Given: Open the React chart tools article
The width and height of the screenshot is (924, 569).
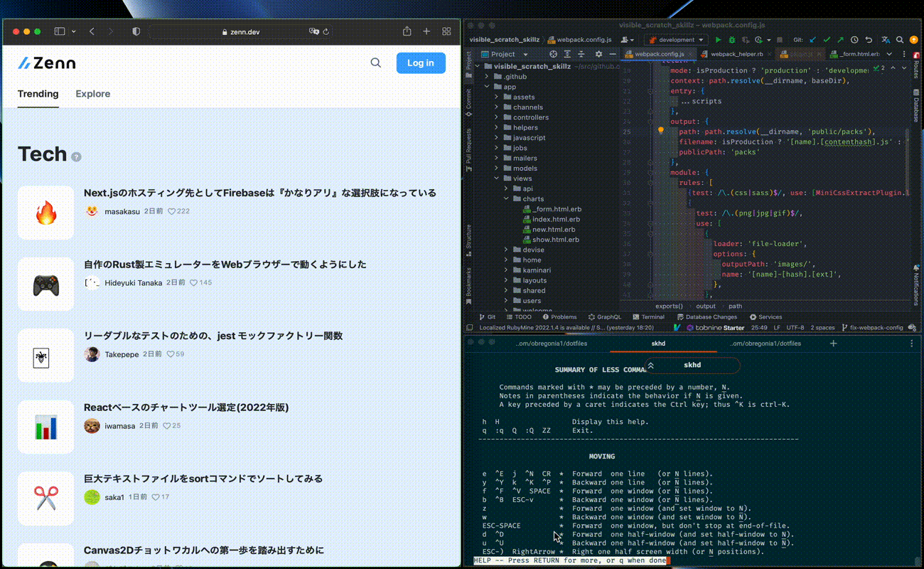Looking at the screenshot, I should point(186,408).
